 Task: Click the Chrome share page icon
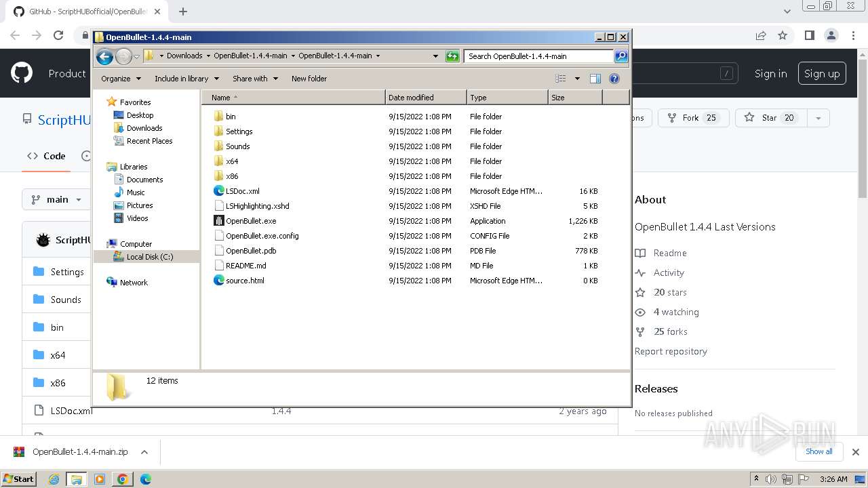tap(761, 35)
